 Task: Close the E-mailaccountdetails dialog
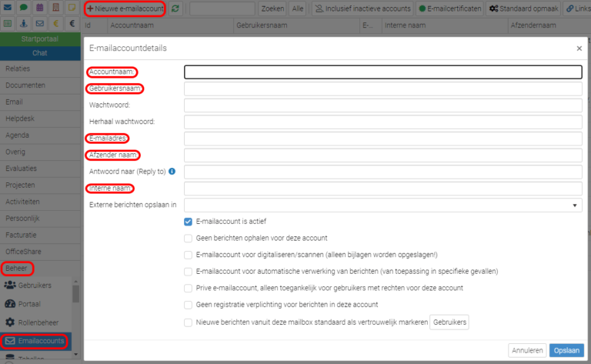[x=579, y=48]
